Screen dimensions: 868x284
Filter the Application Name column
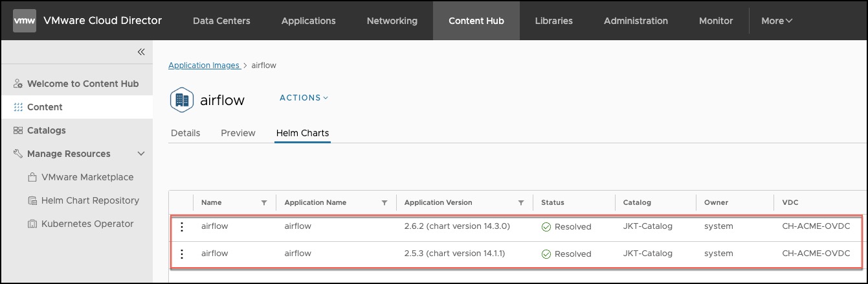tap(384, 203)
